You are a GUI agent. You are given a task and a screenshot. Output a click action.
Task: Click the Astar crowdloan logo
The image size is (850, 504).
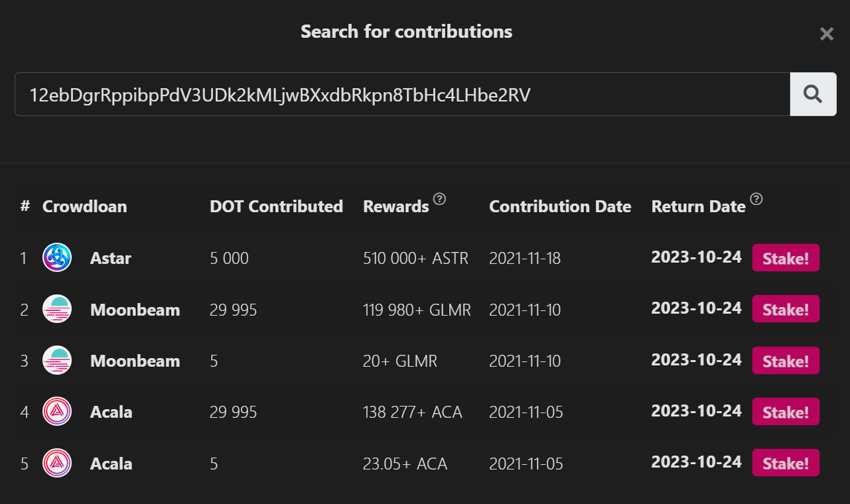click(x=57, y=257)
